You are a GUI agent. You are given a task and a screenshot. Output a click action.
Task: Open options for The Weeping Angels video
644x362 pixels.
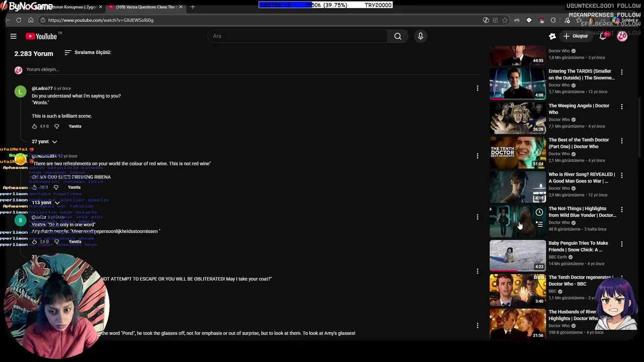click(x=622, y=107)
